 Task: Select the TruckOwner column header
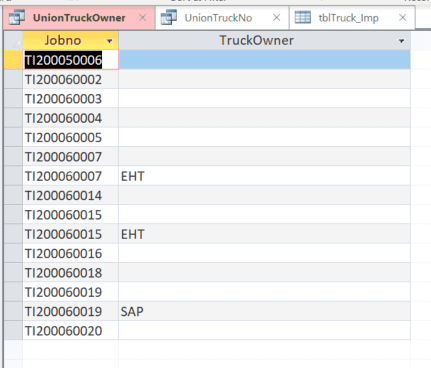pos(264,41)
